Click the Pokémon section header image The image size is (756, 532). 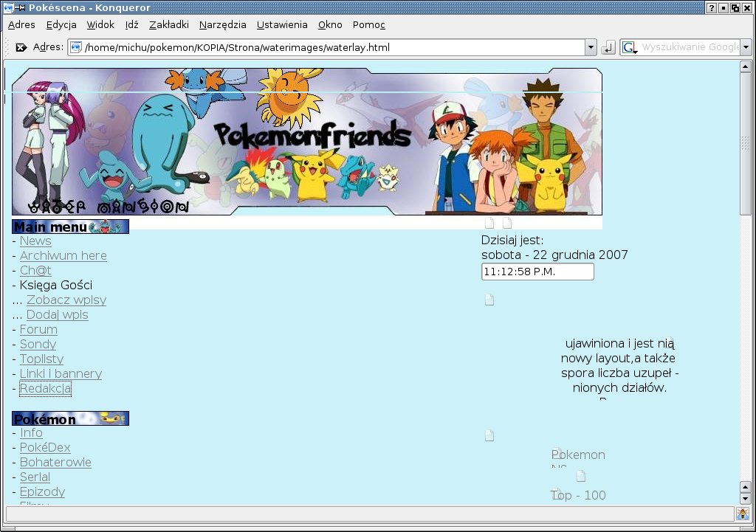click(70, 418)
